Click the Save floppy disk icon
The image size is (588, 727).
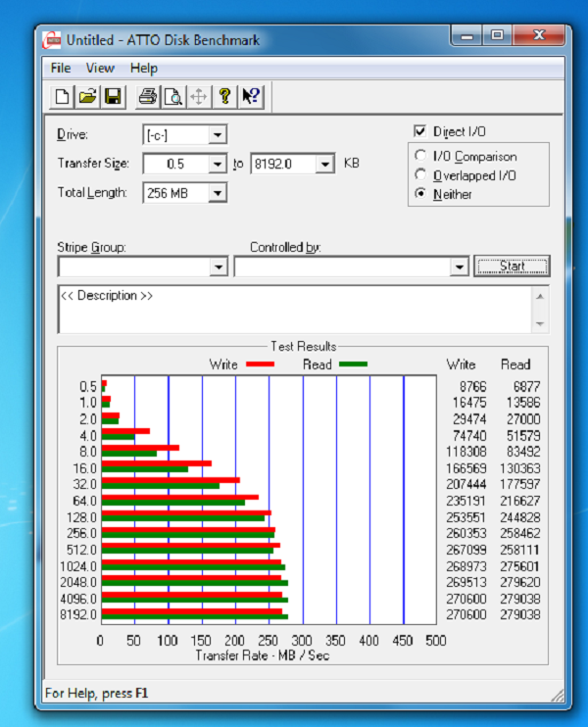tap(113, 96)
